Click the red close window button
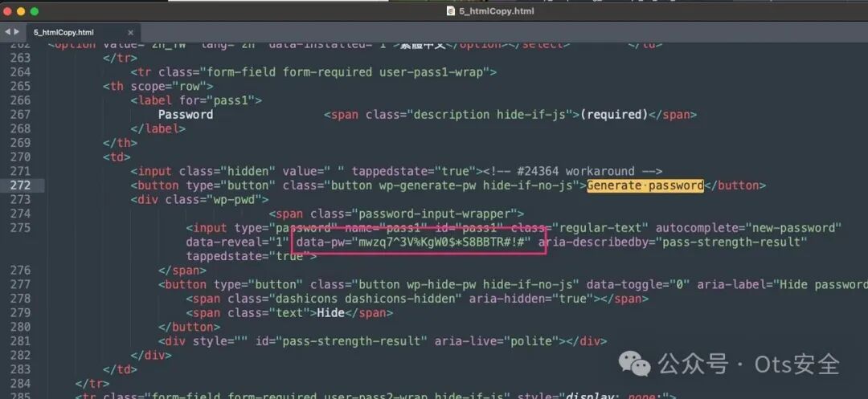 click(8, 11)
